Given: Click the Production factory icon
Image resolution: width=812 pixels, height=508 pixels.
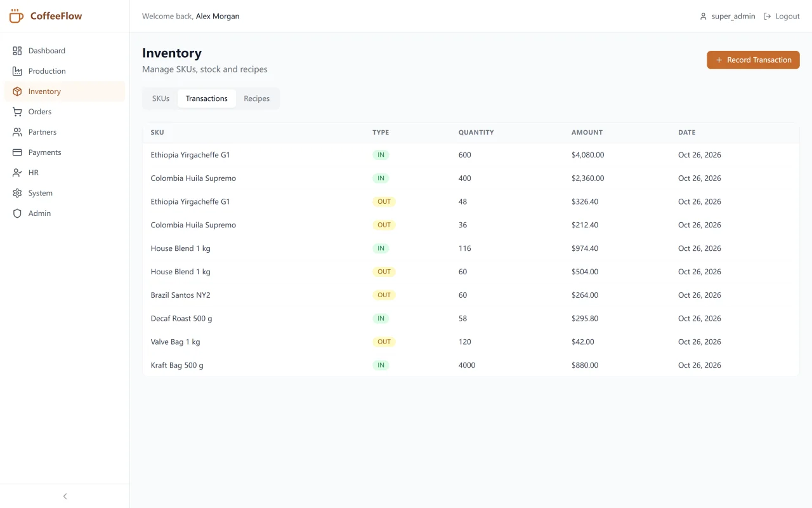Looking at the screenshot, I should (x=17, y=71).
